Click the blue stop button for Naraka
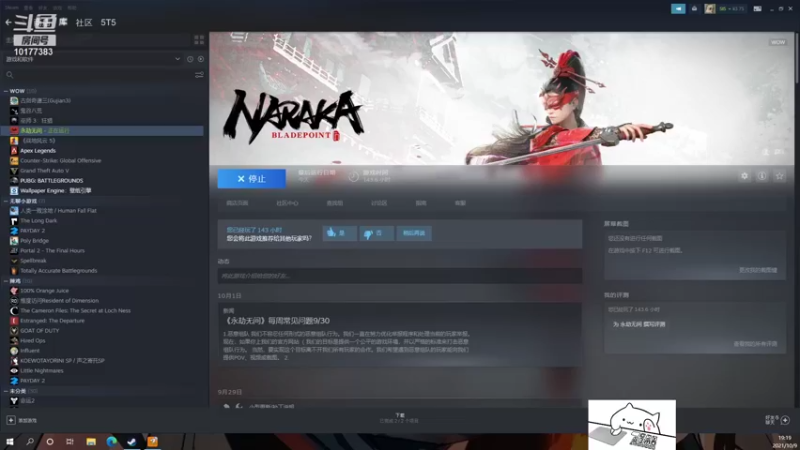The width and height of the screenshot is (800, 450). (x=252, y=179)
